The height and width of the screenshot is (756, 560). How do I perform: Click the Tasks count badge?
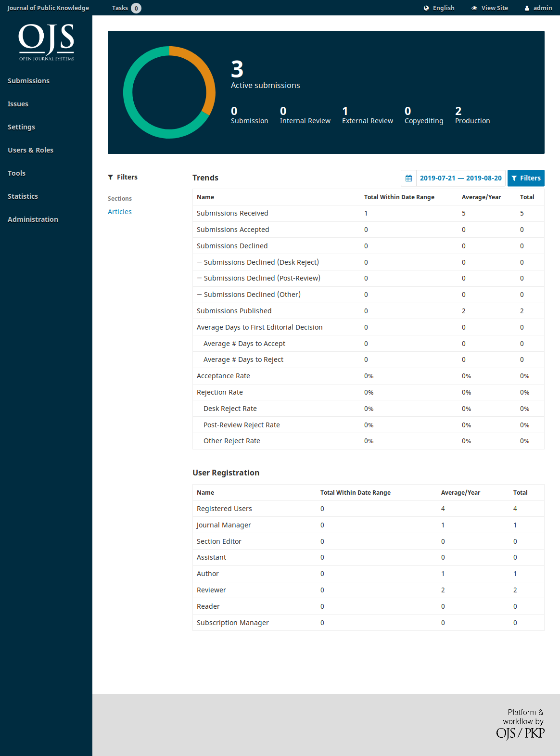(x=136, y=8)
